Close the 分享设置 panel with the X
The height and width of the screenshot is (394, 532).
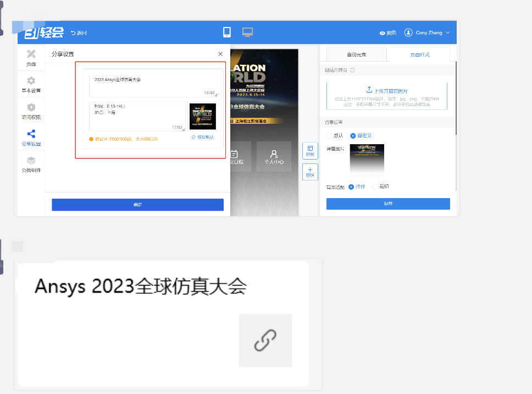220,54
